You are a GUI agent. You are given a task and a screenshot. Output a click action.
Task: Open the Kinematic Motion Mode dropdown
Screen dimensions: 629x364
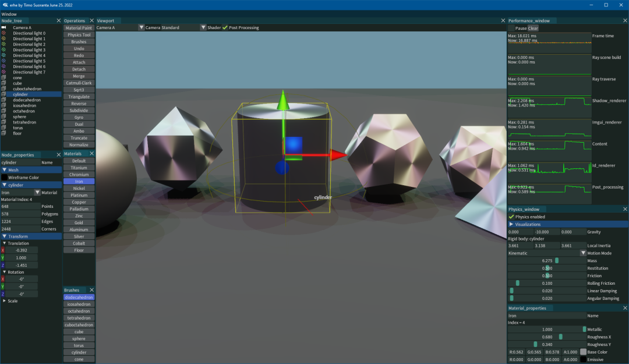(583, 253)
